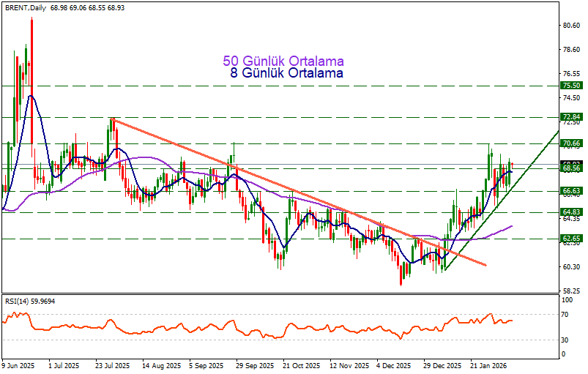Select the 70.66 resistance level tag

pyautogui.click(x=571, y=143)
